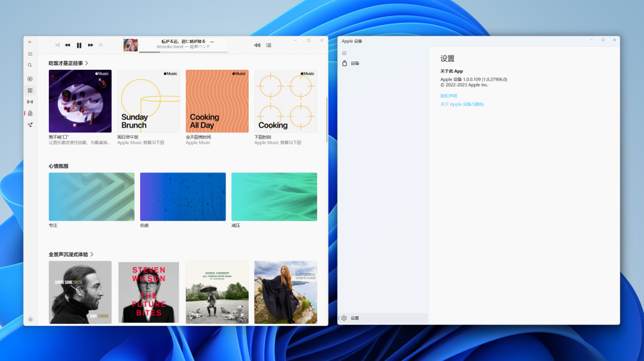Image resolution: width=644 pixels, height=361 pixels.
Task: Open Steven Wilson The Future Bites album
Action: 148,292
